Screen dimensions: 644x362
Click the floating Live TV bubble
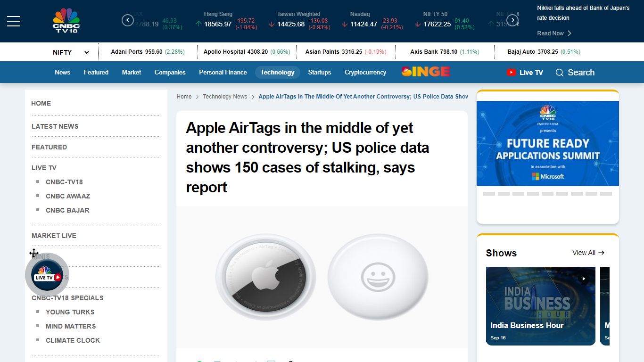47,275
